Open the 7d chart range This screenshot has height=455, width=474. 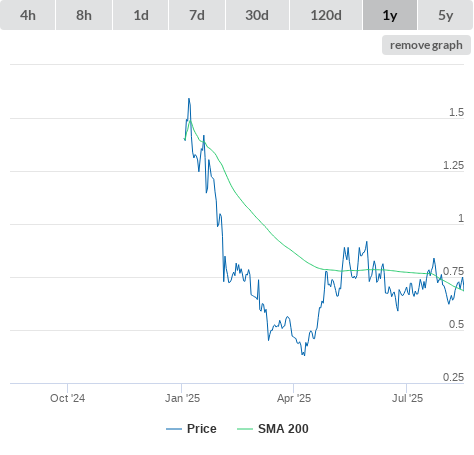coord(197,15)
